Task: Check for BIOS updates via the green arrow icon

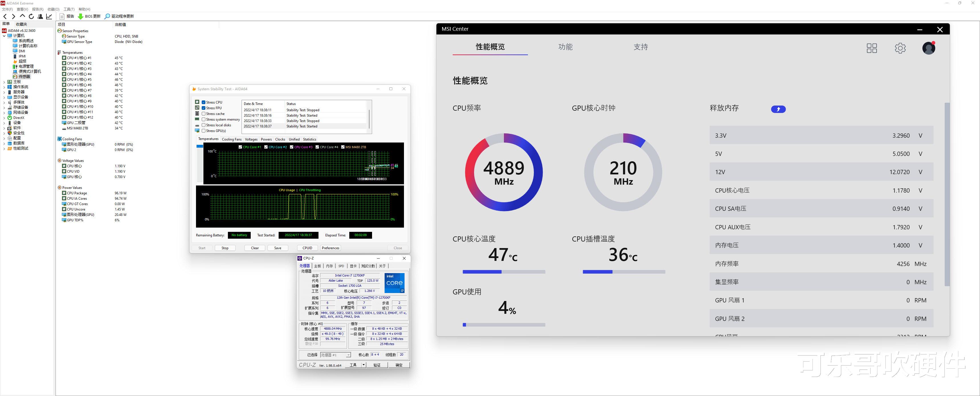Action: [81, 16]
